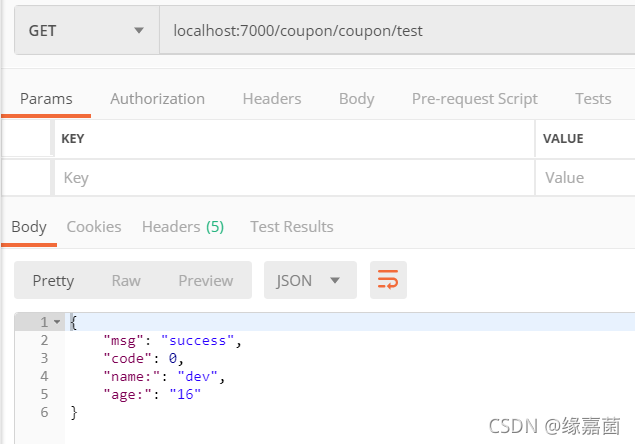Open the Test Results tab

click(x=292, y=227)
